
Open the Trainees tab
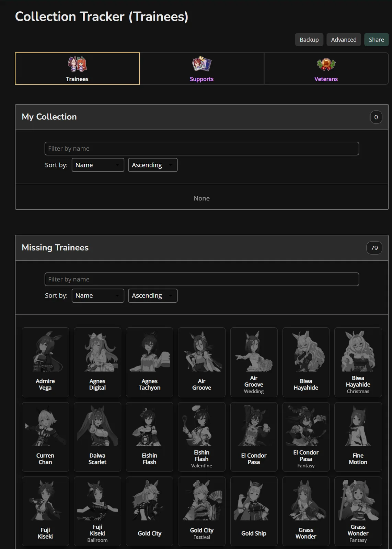(77, 68)
